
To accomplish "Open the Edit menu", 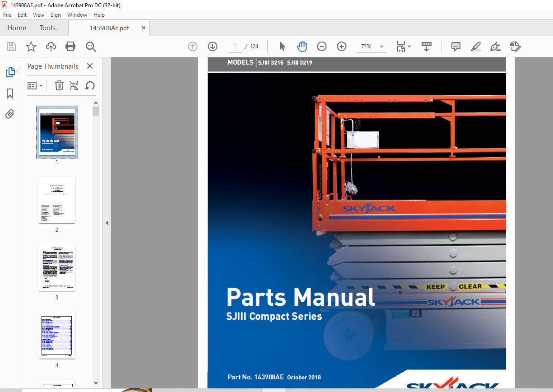I will [22, 15].
